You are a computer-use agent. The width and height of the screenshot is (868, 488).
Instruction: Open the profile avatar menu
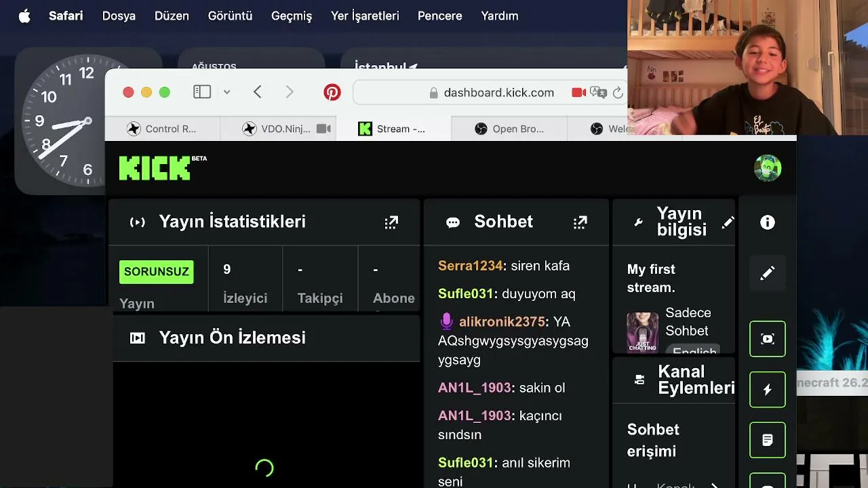[x=768, y=168]
